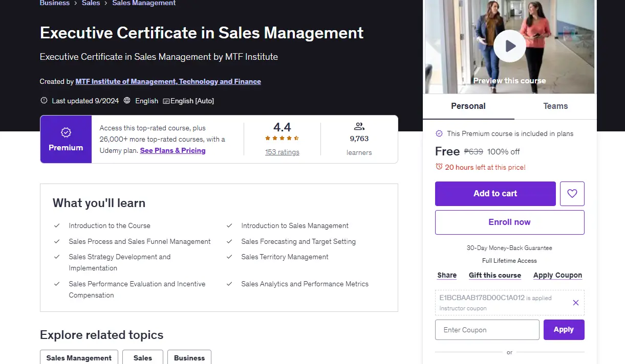Click 'Sales Territory Management' item

(x=285, y=257)
